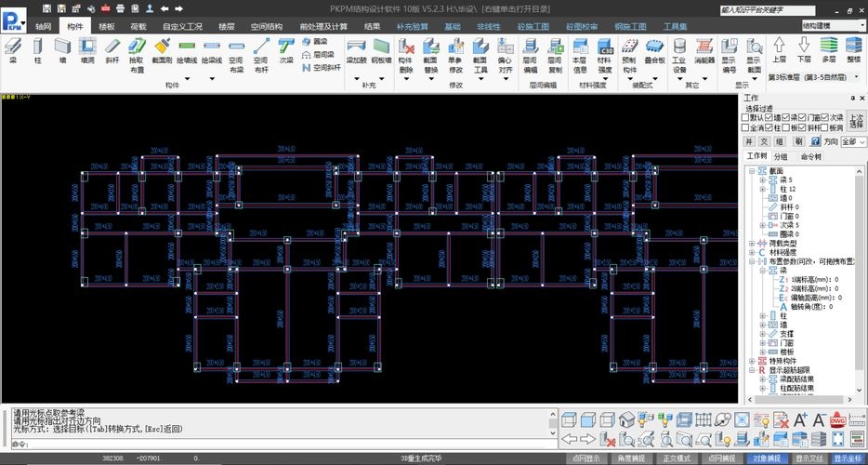The width and height of the screenshot is (868, 465).
Task: Click the 消能器 damper icon
Action: [704, 49]
